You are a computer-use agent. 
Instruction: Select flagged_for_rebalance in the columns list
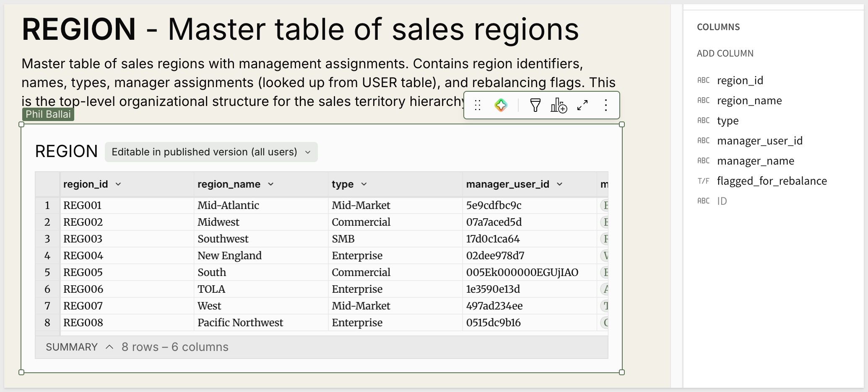[x=772, y=181]
